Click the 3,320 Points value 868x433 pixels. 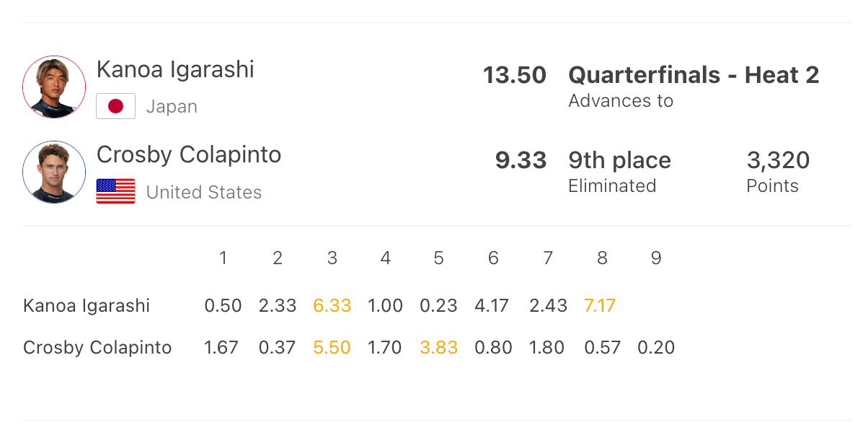778,160
